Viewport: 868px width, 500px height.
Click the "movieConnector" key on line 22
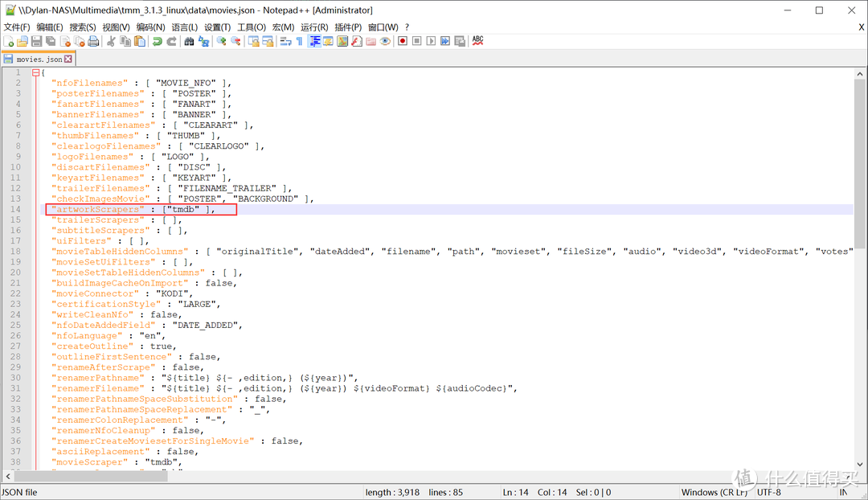point(95,293)
